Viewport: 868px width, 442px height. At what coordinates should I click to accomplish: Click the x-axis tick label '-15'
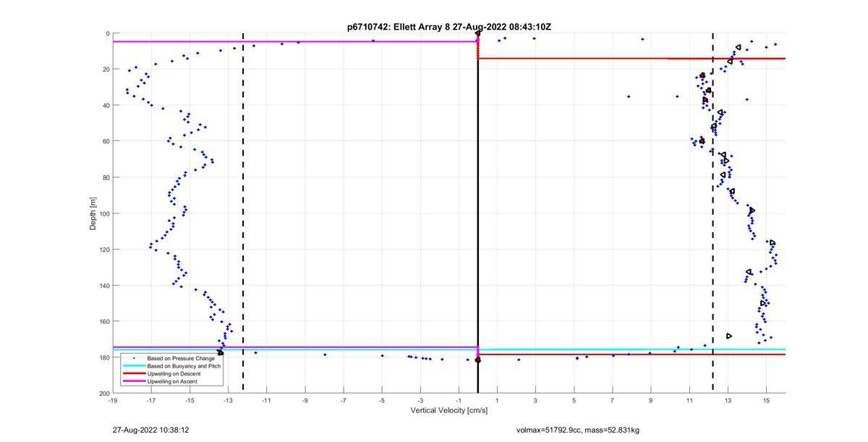tap(190, 400)
